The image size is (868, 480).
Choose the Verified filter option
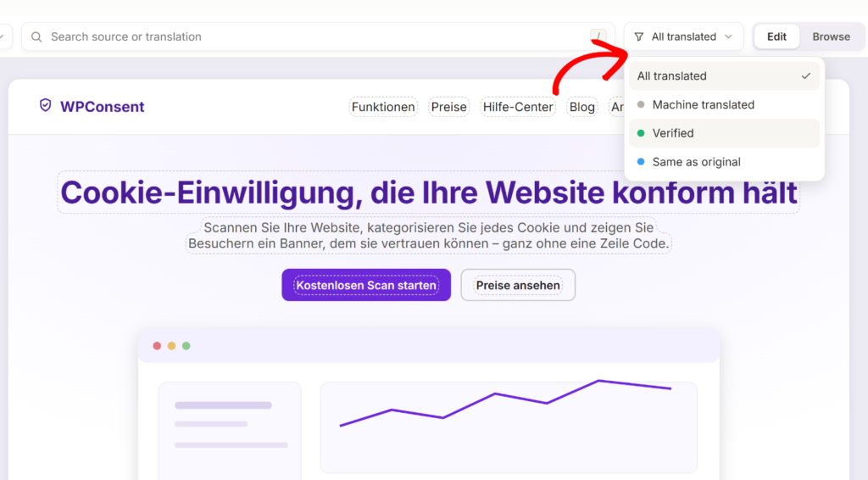[x=724, y=133]
